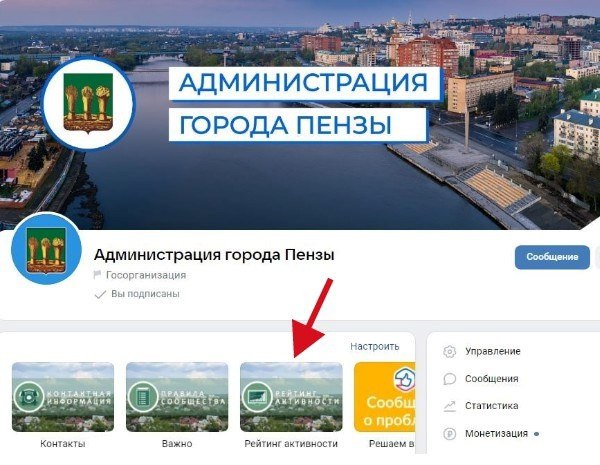Click the Управление gear icon

[x=450, y=351]
